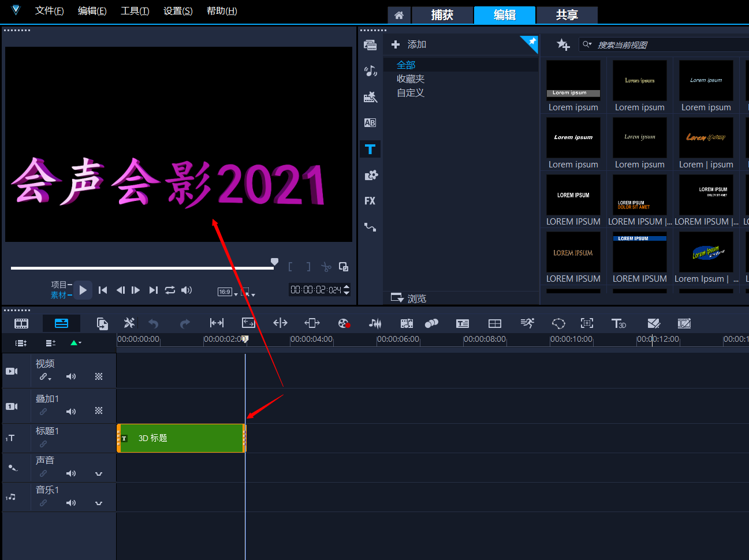Click the Undo arrow in timeline toolbar
749x560 pixels.
(x=154, y=323)
